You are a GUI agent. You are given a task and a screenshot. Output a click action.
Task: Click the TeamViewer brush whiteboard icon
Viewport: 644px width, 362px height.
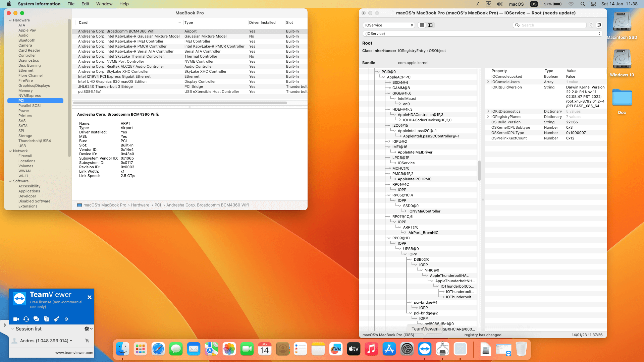tap(56, 319)
